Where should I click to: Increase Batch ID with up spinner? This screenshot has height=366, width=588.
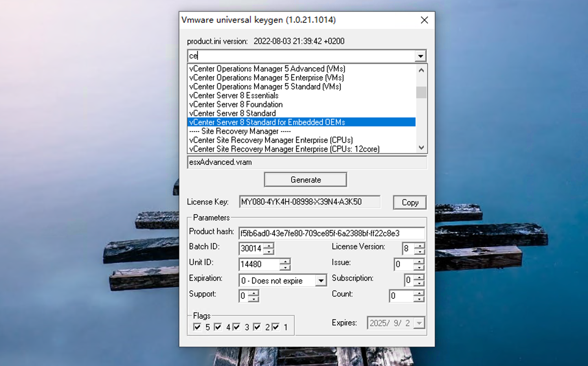(269, 245)
